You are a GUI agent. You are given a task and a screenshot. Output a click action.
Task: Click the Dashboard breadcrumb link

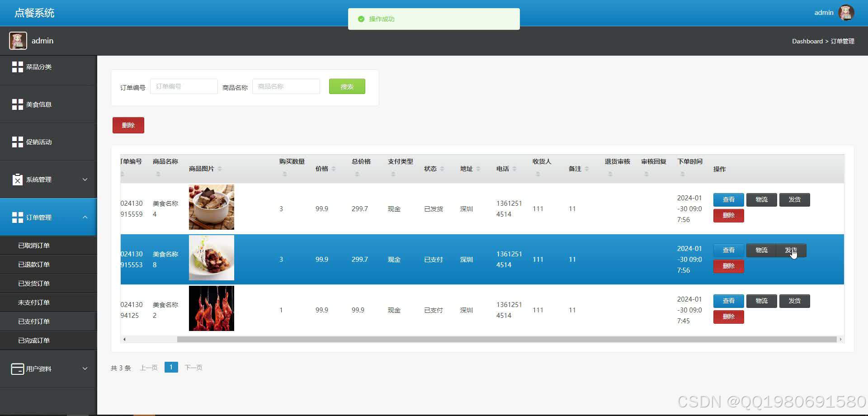pos(807,41)
